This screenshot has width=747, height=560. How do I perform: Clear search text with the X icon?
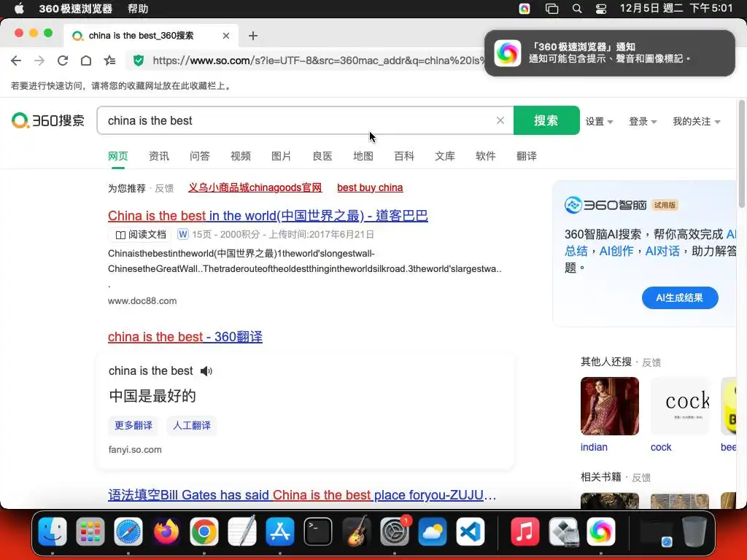[500, 120]
